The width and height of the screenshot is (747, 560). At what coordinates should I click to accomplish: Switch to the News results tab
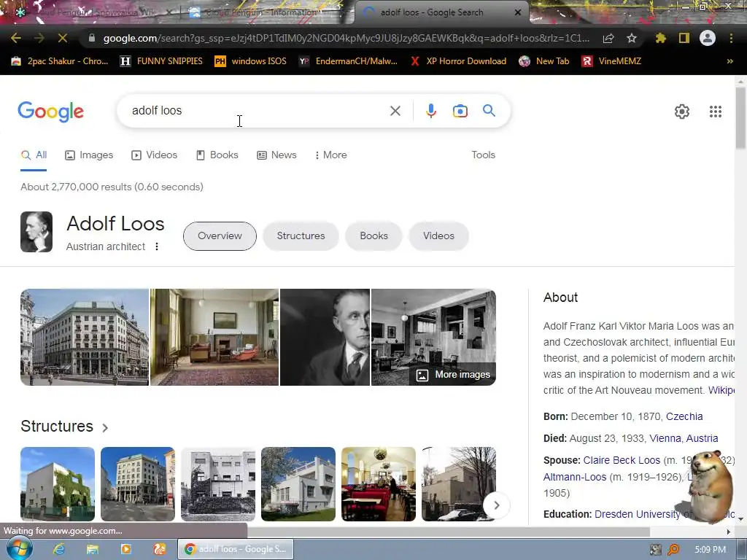276,155
